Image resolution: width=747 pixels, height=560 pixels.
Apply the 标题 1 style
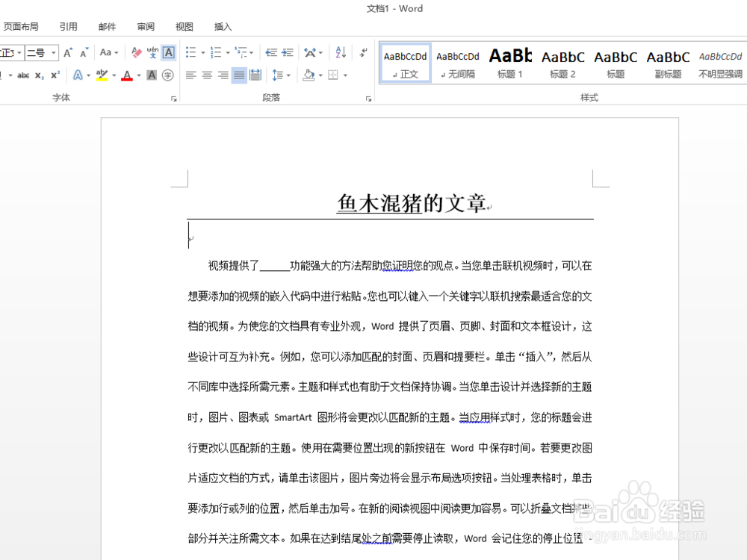(510, 63)
